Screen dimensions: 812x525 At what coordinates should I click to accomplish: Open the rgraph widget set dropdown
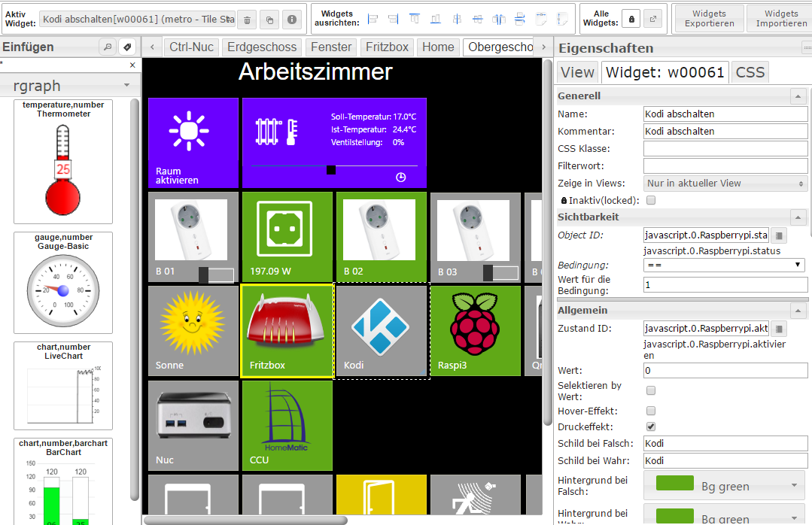click(73, 86)
